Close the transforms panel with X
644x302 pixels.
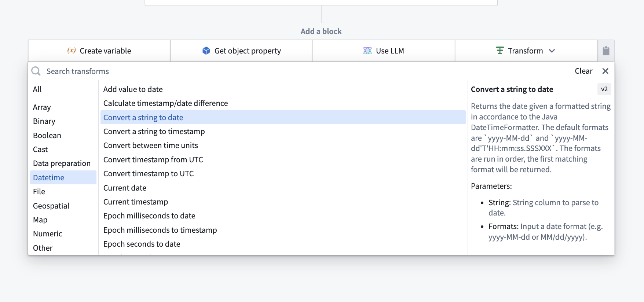605,71
